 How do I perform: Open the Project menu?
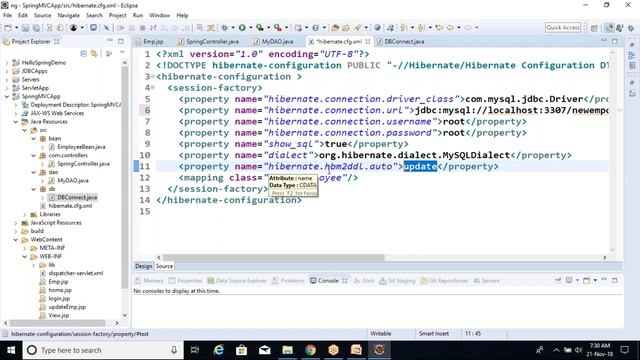pyautogui.click(x=118, y=15)
